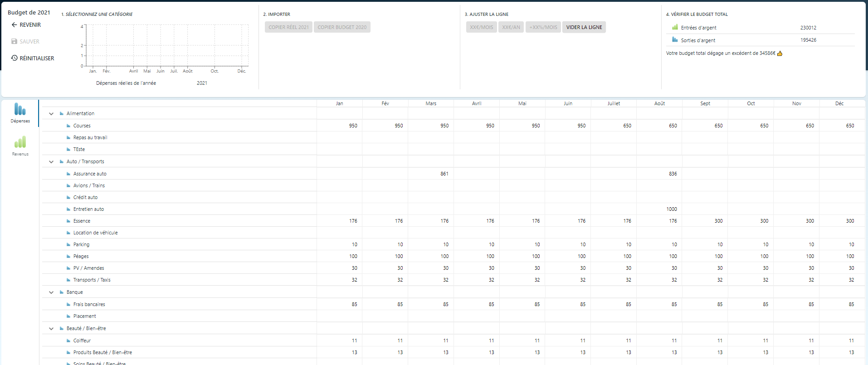Collapse the Alimentation category
Image resolution: width=868 pixels, height=365 pixels.
tap(51, 114)
